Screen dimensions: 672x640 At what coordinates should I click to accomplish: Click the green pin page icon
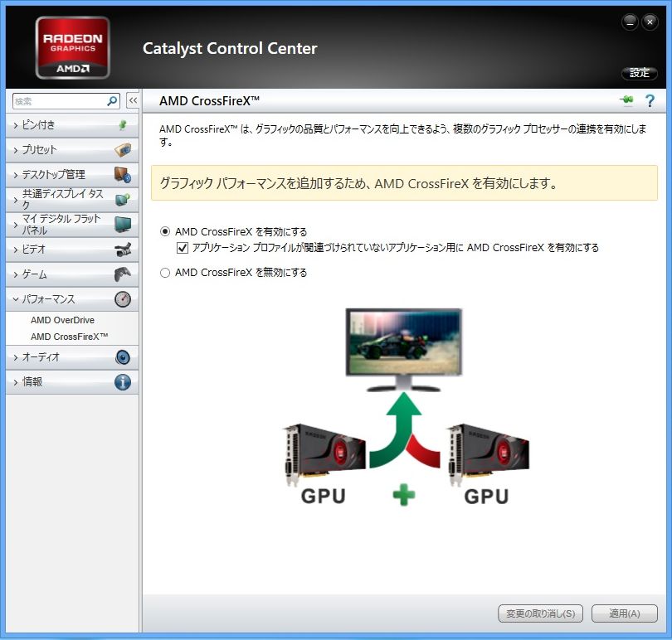(626, 100)
